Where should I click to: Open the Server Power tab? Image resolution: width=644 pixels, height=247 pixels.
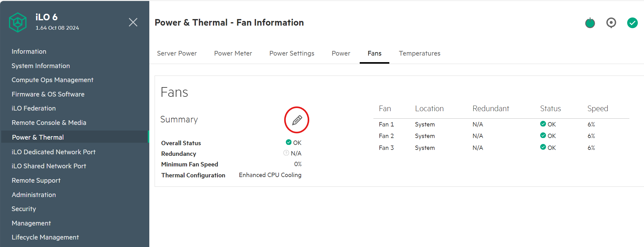point(177,53)
